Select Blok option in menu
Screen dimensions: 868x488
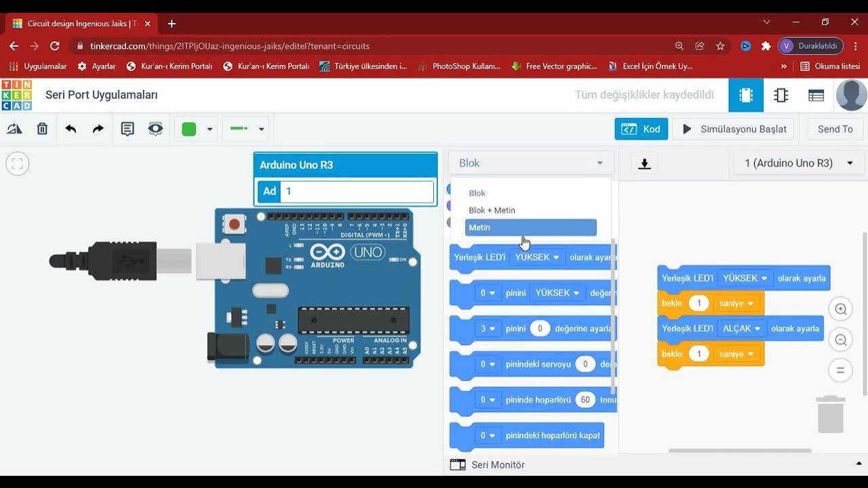(531, 193)
